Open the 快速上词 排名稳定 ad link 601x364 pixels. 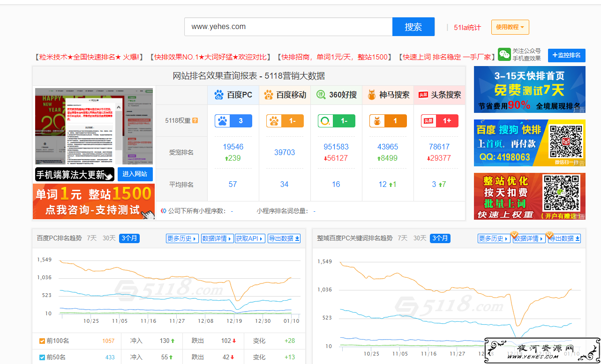[447, 57]
